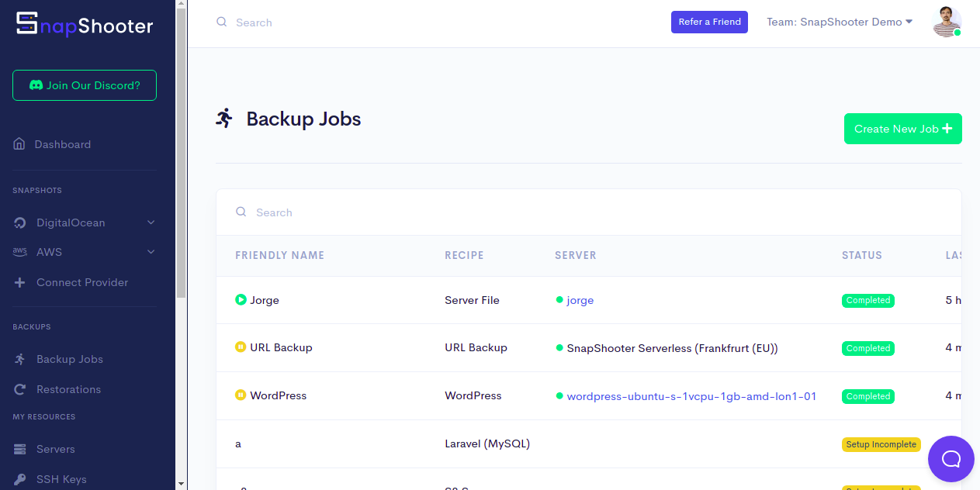980x490 pixels.
Task: Open Dashboard in the sidebar
Action: pos(63,144)
